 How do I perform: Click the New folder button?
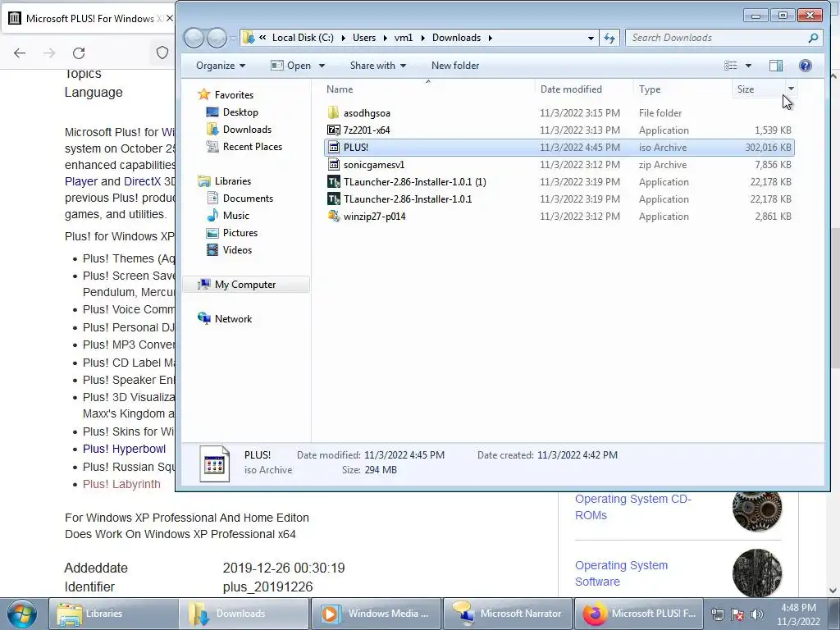455,66
